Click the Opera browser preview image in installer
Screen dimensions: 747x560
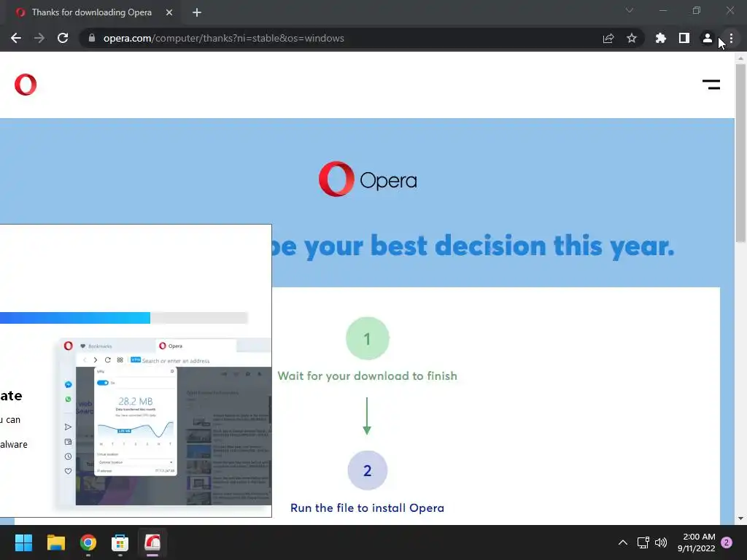click(x=164, y=422)
